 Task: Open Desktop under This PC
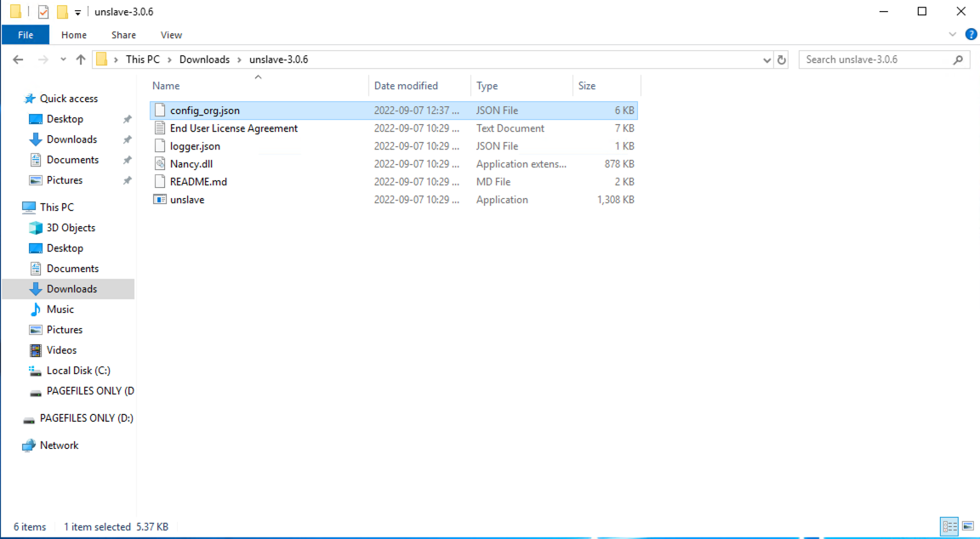tap(65, 248)
